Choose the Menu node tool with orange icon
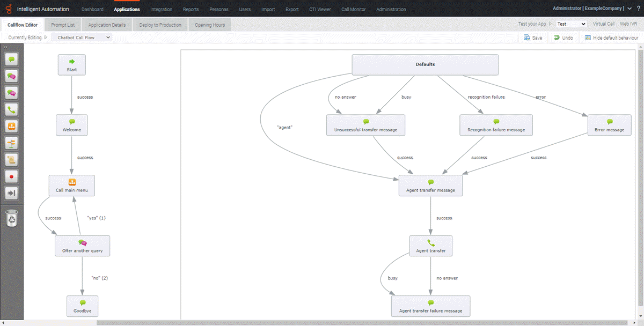 click(x=12, y=126)
